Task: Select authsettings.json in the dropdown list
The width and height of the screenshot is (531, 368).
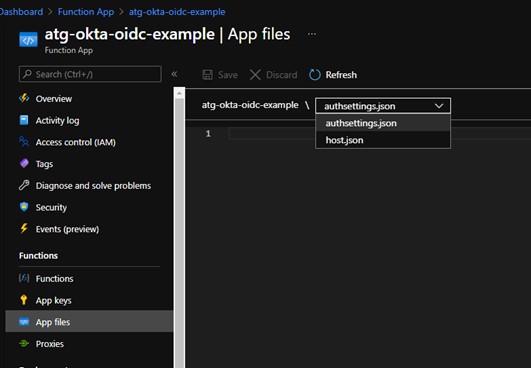Action: point(383,123)
